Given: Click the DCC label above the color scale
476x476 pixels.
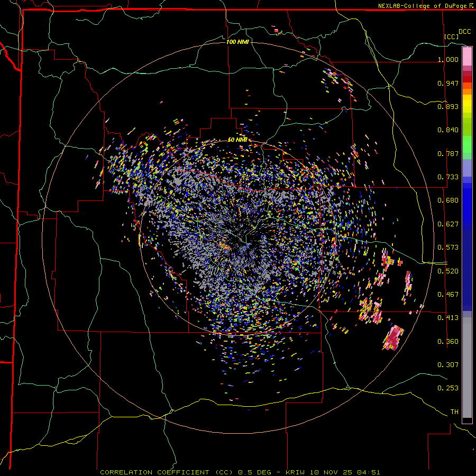Looking at the screenshot, I should [464, 32].
